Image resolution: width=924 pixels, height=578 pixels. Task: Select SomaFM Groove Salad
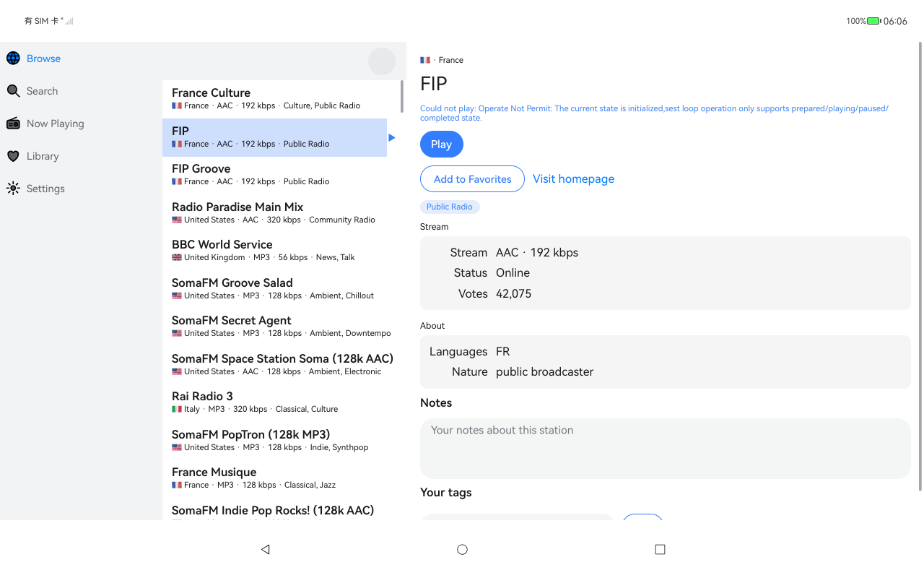click(x=274, y=288)
